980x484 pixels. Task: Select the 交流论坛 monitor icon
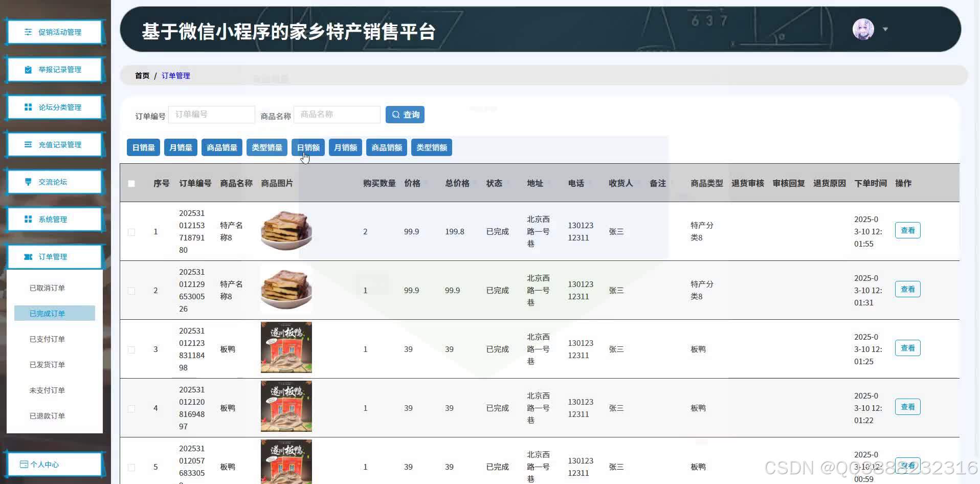[x=28, y=182]
